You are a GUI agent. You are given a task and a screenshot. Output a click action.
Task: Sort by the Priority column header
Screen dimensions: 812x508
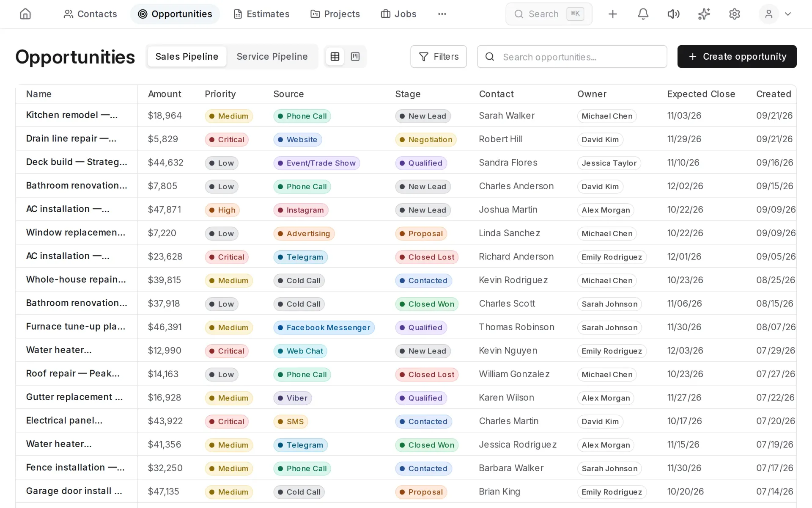click(x=220, y=94)
